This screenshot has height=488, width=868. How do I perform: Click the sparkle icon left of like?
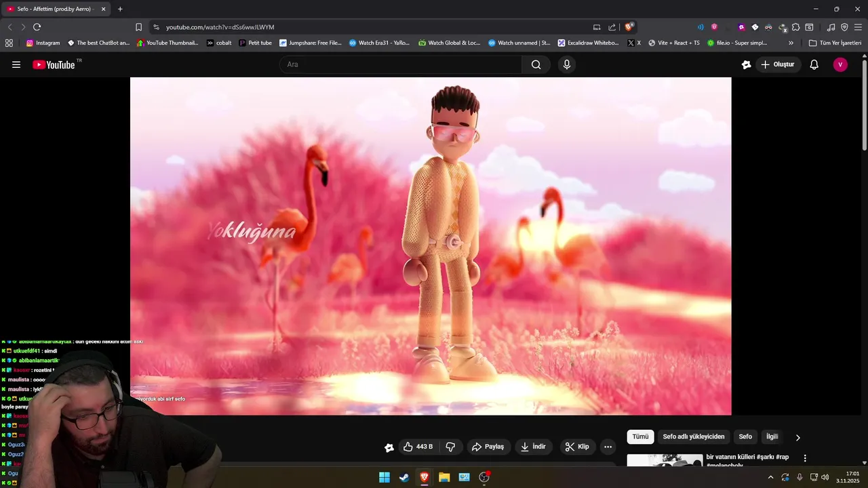click(389, 447)
